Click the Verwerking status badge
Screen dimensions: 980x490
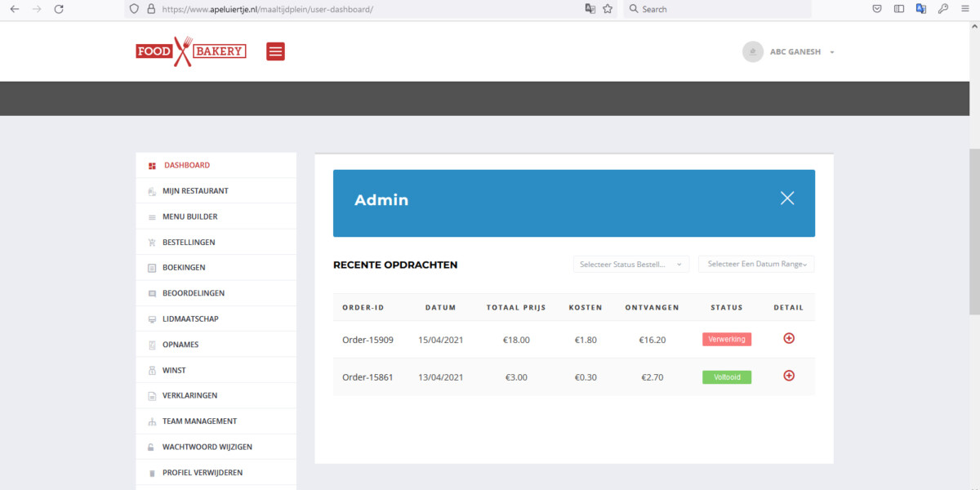click(726, 339)
